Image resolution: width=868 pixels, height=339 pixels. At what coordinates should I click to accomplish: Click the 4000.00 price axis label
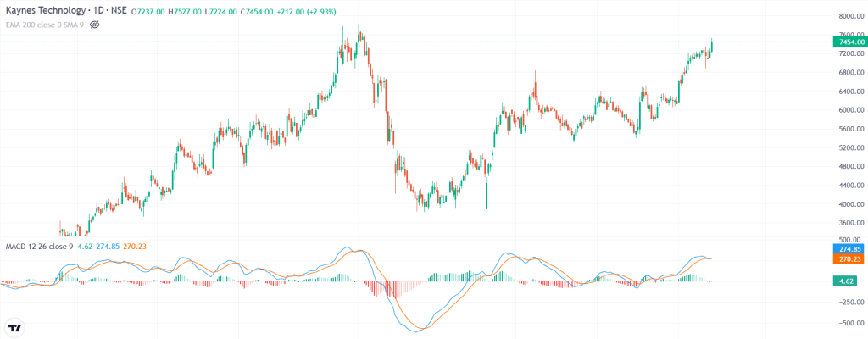tap(851, 204)
